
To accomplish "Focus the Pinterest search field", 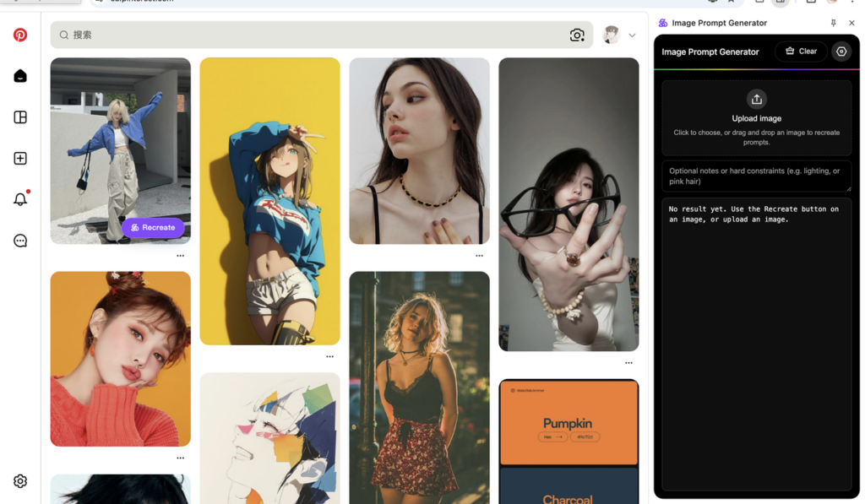I will pyautogui.click(x=322, y=35).
